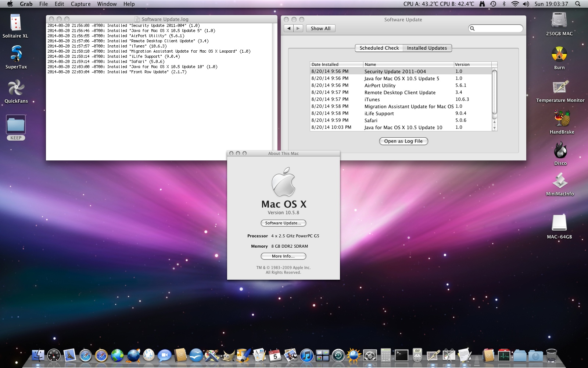Click back arrow in Software Update toolbar
This screenshot has height=368, width=588.
(288, 28)
